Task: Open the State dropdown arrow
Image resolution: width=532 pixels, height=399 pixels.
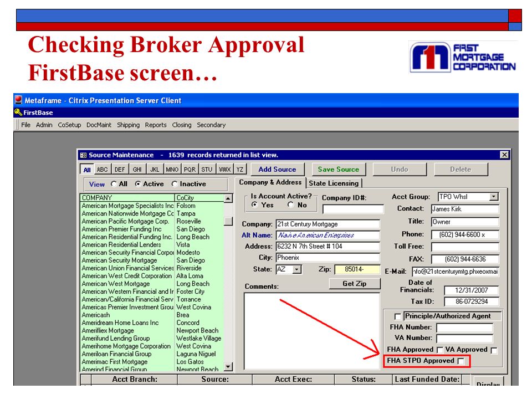Action: pyautogui.click(x=297, y=270)
